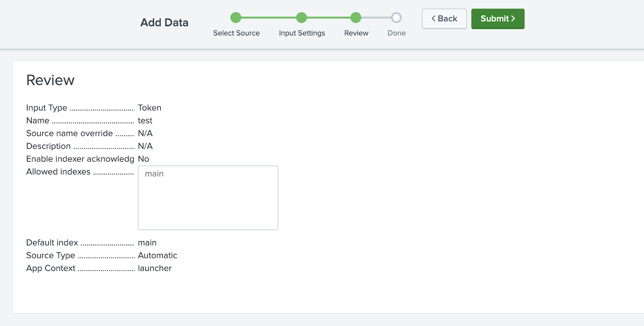Submit the new data input
644x326 pixels.
tap(497, 19)
